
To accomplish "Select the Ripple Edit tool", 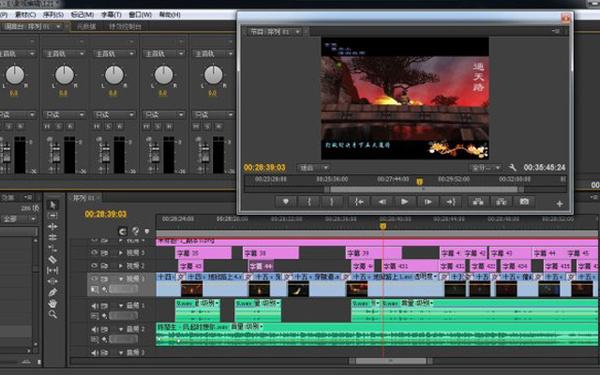I will (x=53, y=227).
